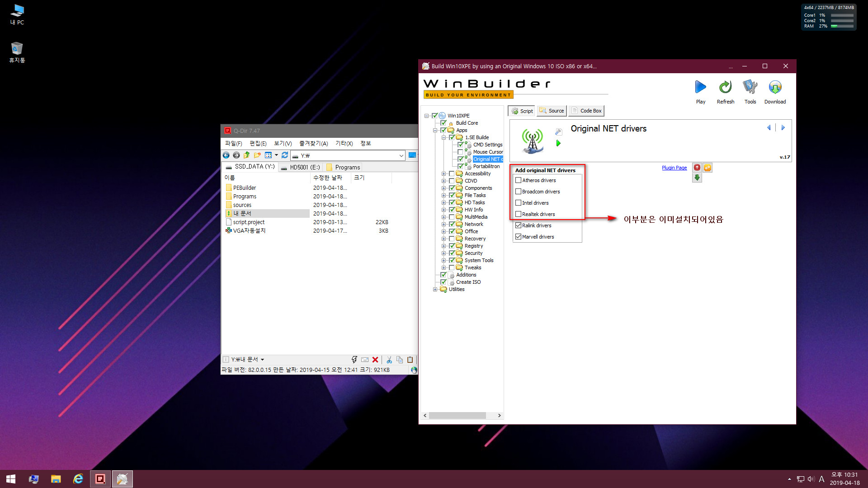This screenshot has width=868, height=488.
Task: Select script.project file in Q-Dir
Action: click(249, 222)
